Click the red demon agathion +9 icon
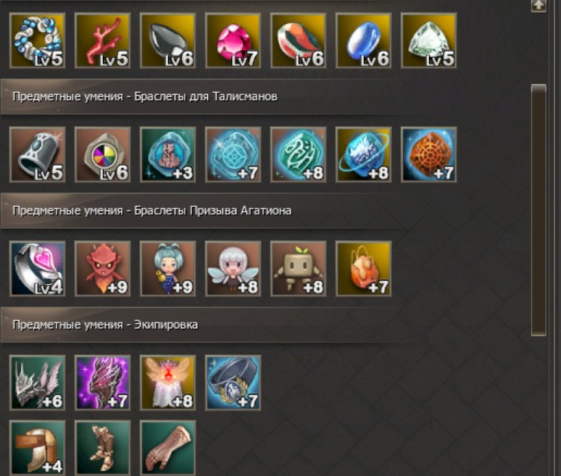 tap(103, 269)
